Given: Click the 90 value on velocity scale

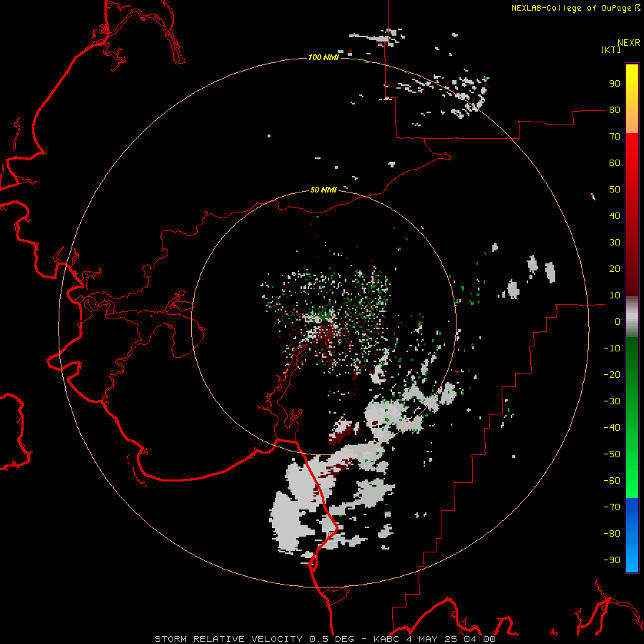Looking at the screenshot, I should [x=615, y=84].
